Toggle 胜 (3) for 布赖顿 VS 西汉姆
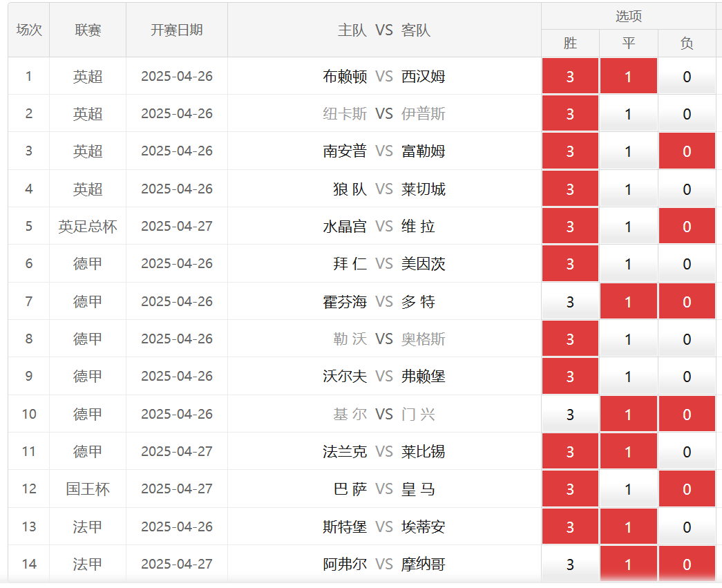Image resolution: width=722 pixels, height=588 pixels. 570,76
